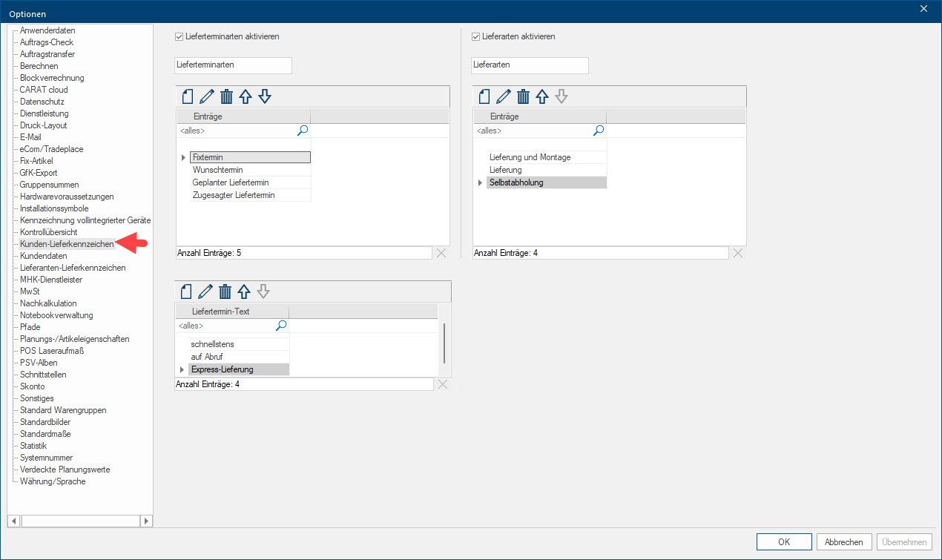Click the Lieferterminarten text field
This screenshot has height=560, width=942.
(x=233, y=65)
